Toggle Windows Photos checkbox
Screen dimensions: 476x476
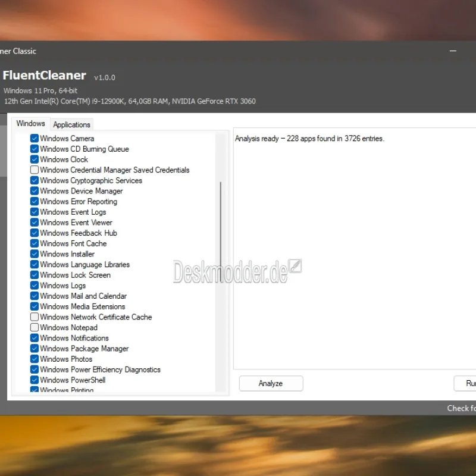pos(35,359)
